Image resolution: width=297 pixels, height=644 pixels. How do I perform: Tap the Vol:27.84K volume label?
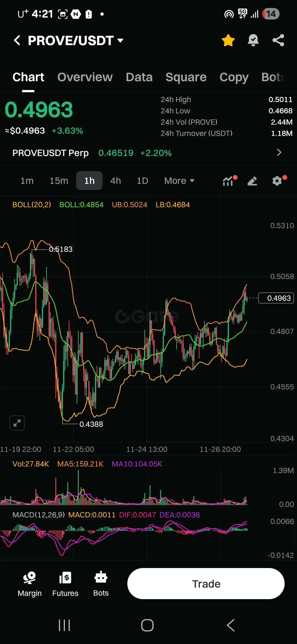(x=31, y=464)
